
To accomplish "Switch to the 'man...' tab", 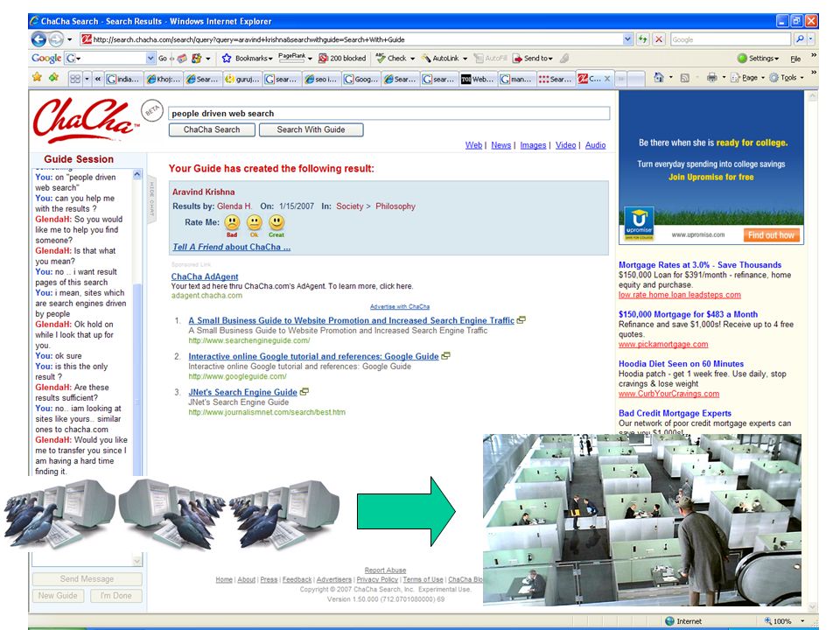I will pyautogui.click(x=517, y=79).
